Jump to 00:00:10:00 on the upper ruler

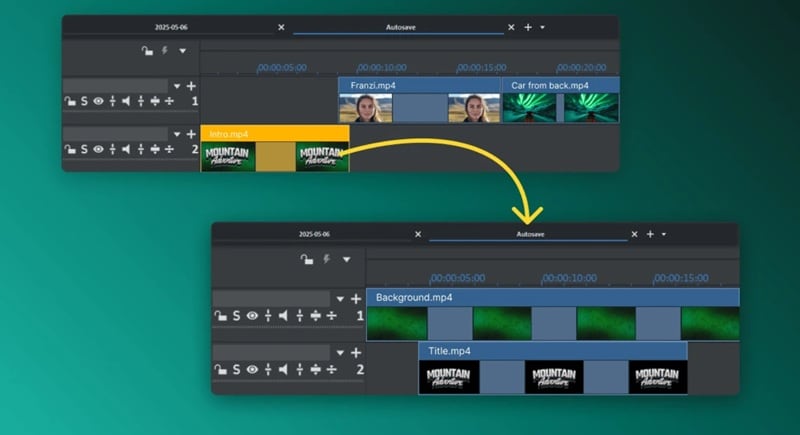coord(382,67)
